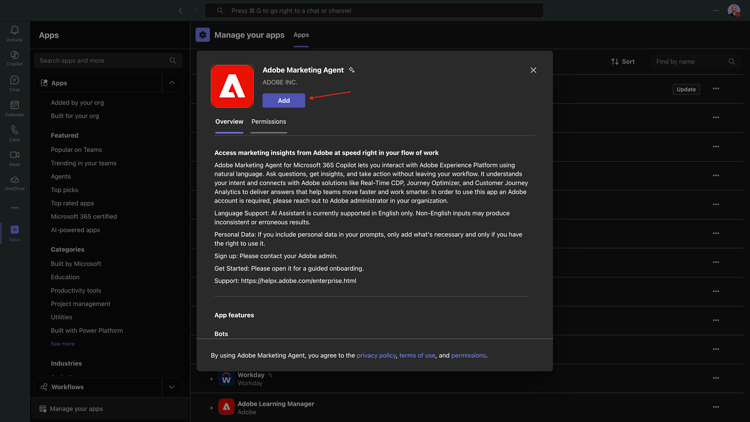Focus the Find by name field
750x422 pixels.
tap(694, 62)
